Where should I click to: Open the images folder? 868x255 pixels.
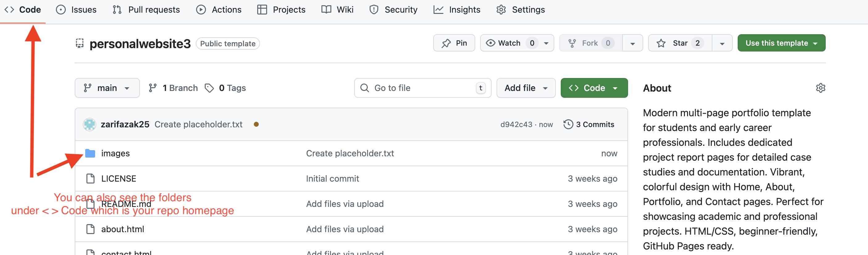coord(115,154)
